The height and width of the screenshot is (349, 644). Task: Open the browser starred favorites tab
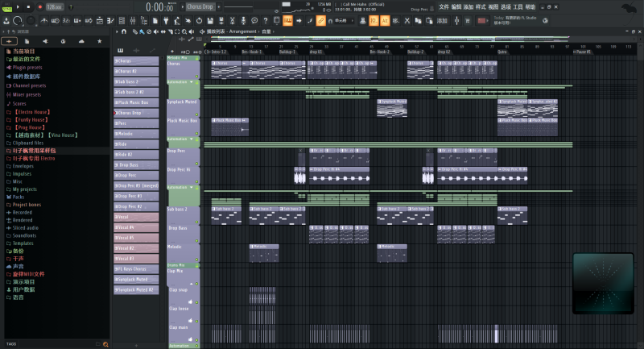pos(99,41)
